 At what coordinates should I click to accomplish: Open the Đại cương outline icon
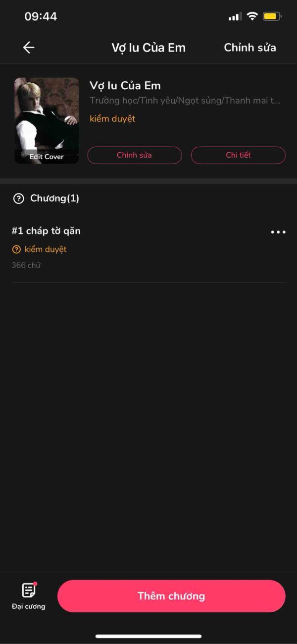click(x=29, y=590)
